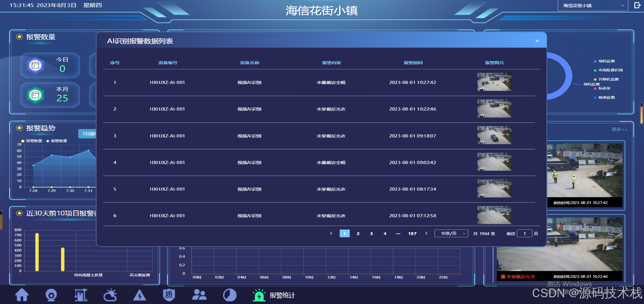Click the 序号 column header
This screenshot has width=644, height=304.
click(x=115, y=63)
